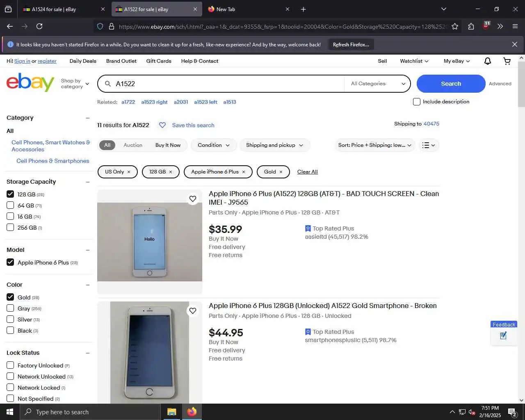Open Feedback note icon
The width and height of the screenshot is (525, 420).
[x=504, y=336]
